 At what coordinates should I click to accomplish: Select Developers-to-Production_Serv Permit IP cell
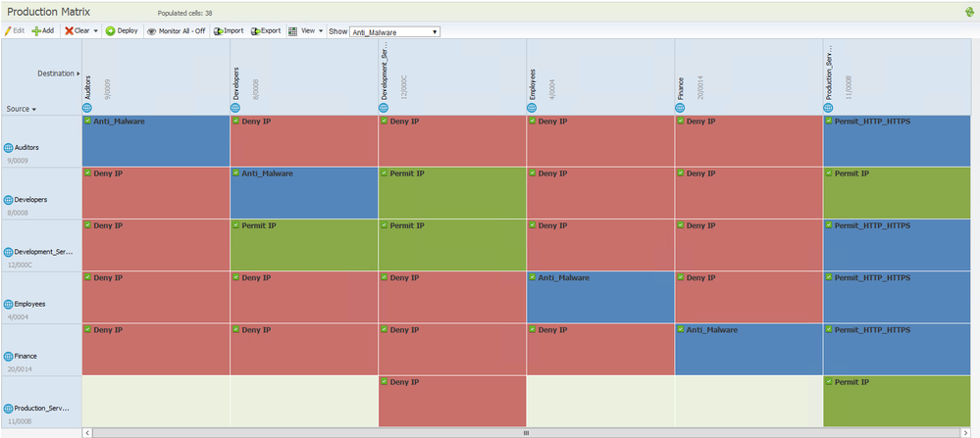pyautogui.click(x=898, y=193)
